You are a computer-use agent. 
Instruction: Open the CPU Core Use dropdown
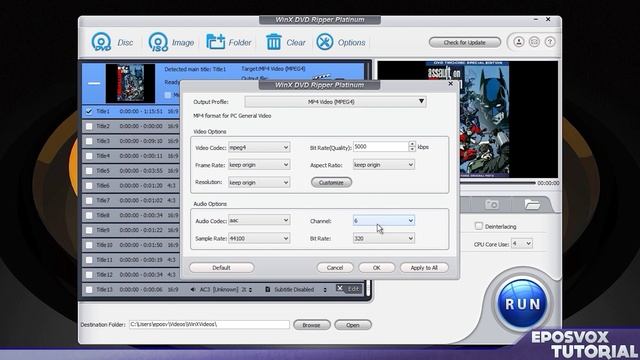click(522, 244)
